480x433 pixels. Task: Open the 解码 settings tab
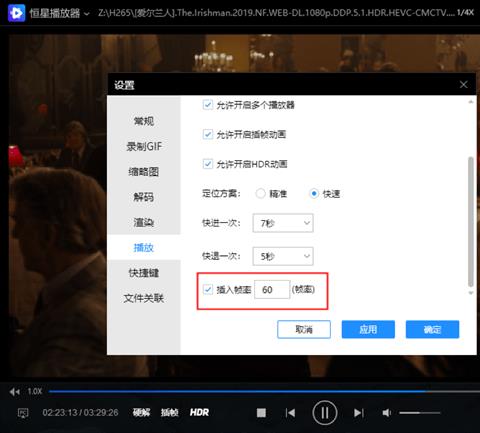tap(144, 197)
